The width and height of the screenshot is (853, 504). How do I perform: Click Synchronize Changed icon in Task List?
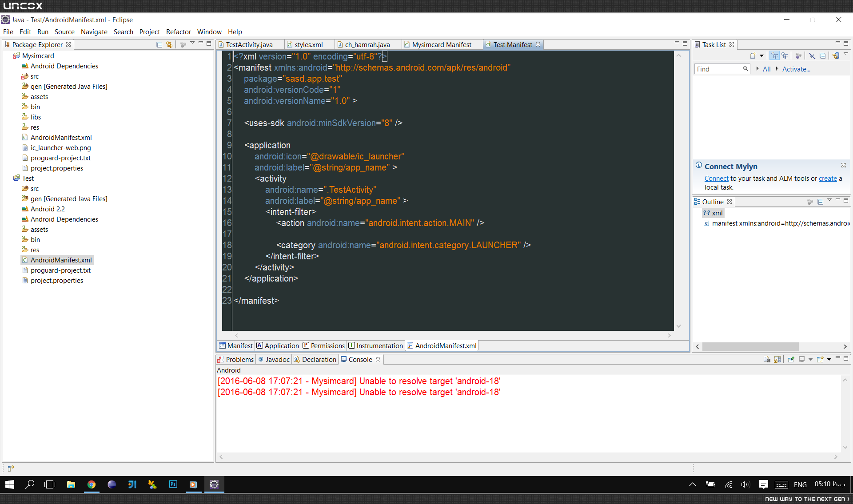(836, 56)
